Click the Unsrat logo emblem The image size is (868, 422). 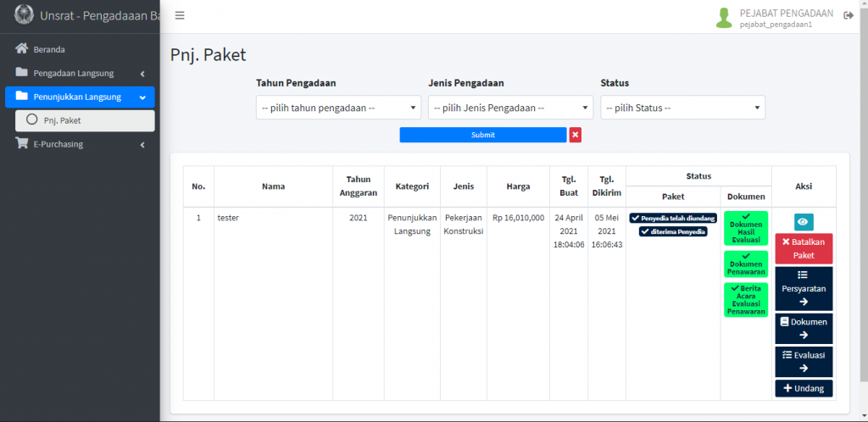coord(25,15)
